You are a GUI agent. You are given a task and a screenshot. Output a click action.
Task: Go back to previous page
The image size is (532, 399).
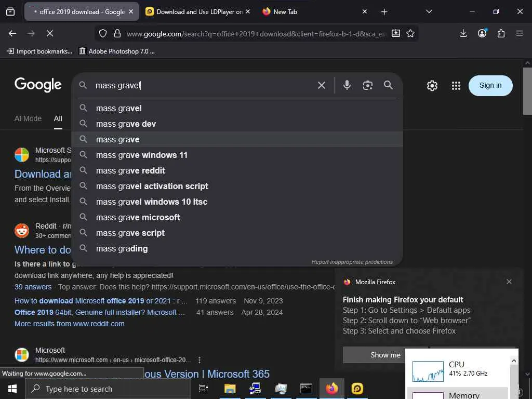point(12,33)
